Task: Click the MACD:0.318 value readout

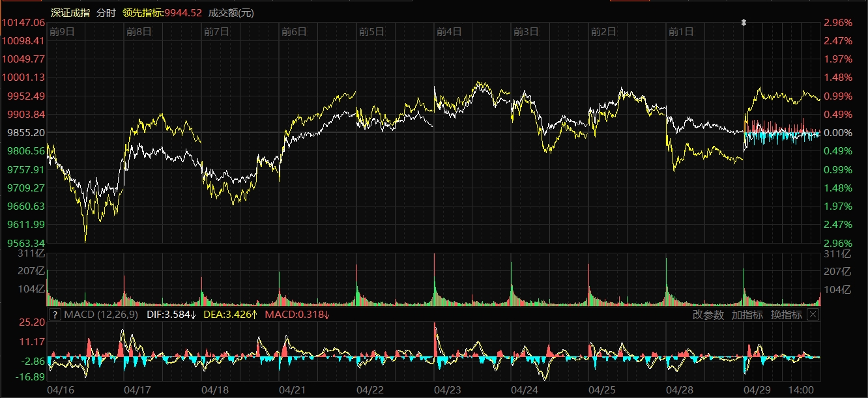Action: (x=298, y=315)
